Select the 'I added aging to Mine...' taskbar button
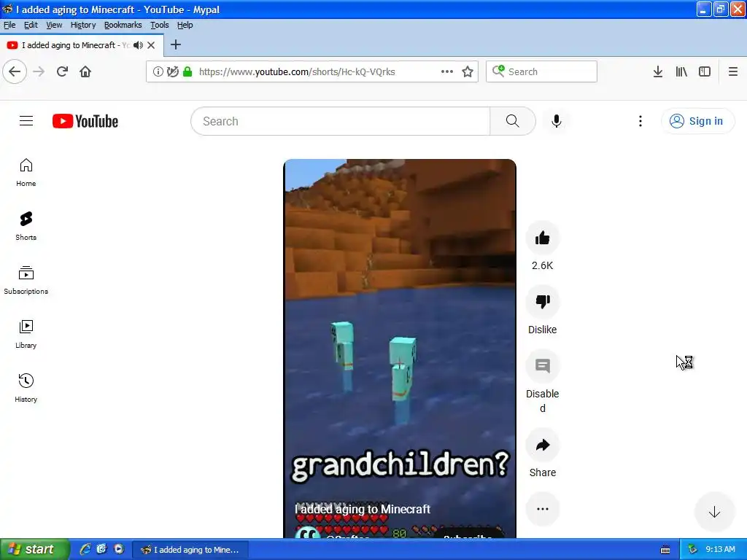This screenshot has height=560, width=747. point(190,550)
